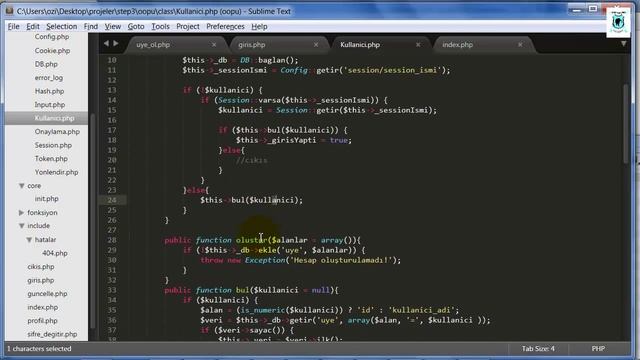Open error_log in sidebar
Screen dimensions: 640x360
coord(49,78)
